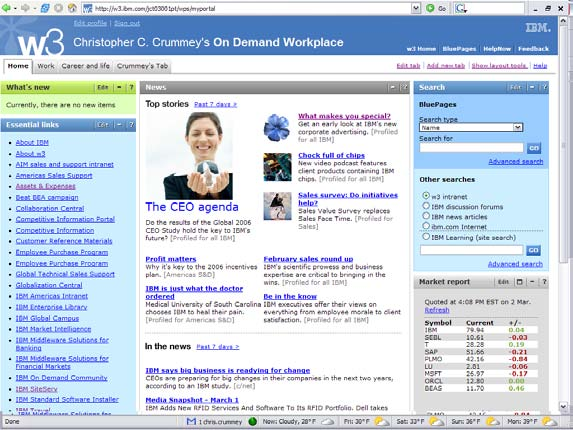Open the Search type Name dropdown

click(x=471, y=128)
